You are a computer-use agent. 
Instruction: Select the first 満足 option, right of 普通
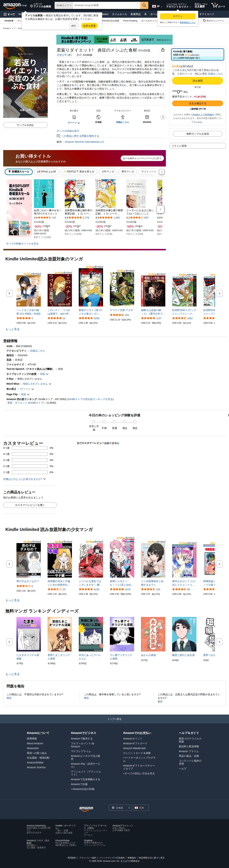click(x=125, y=421)
